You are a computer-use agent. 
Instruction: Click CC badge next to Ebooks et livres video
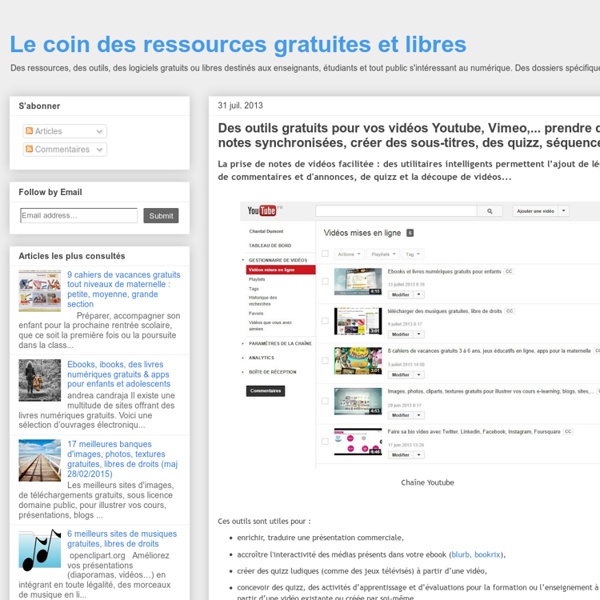(x=509, y=271)
